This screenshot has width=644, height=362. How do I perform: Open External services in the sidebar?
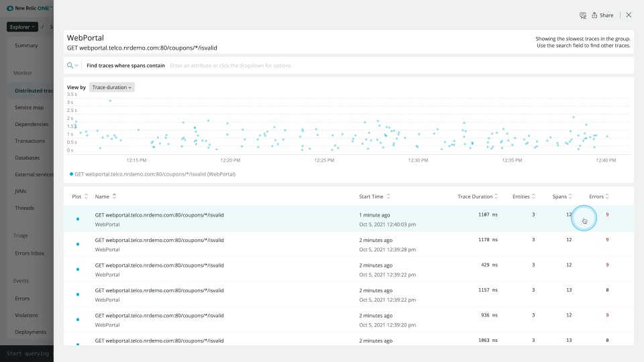34,174
